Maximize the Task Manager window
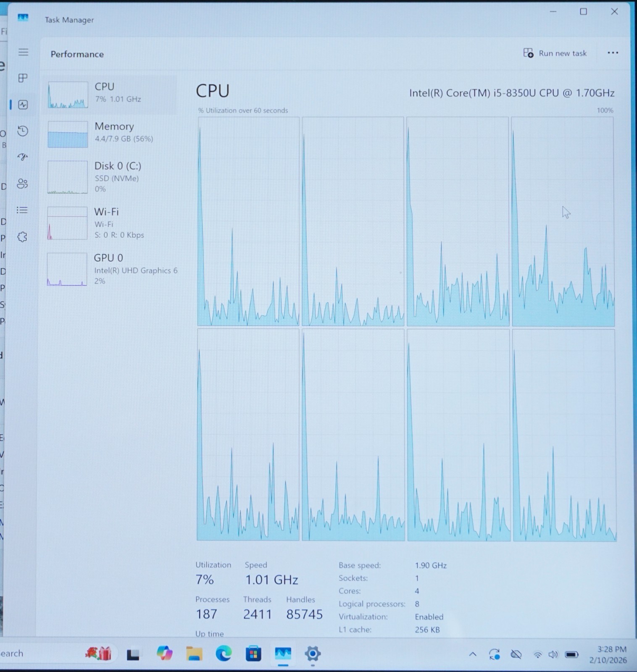 pyautogui.click(x=584, y=12)
